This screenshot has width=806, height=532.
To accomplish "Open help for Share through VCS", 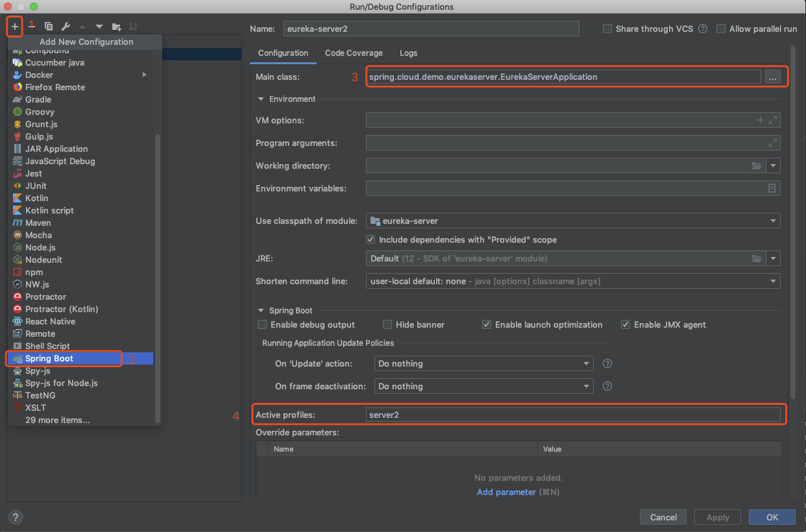I will 703,29.
